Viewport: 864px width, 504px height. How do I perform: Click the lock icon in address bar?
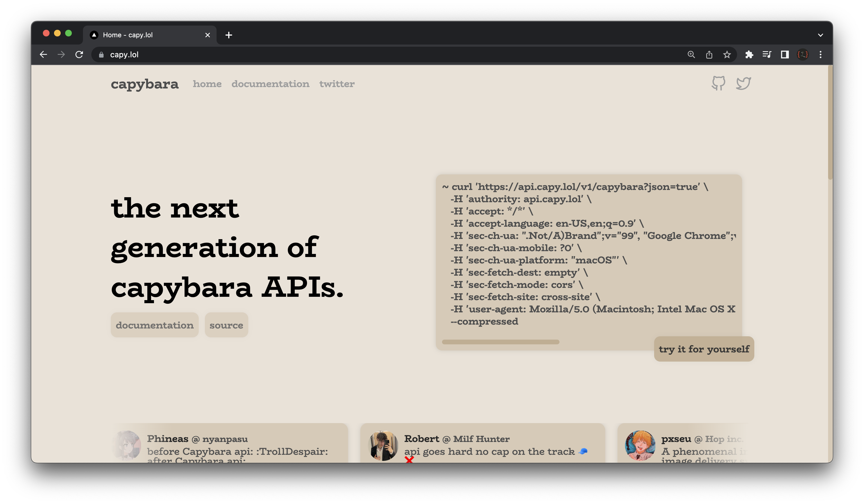(x=101, y=55)
